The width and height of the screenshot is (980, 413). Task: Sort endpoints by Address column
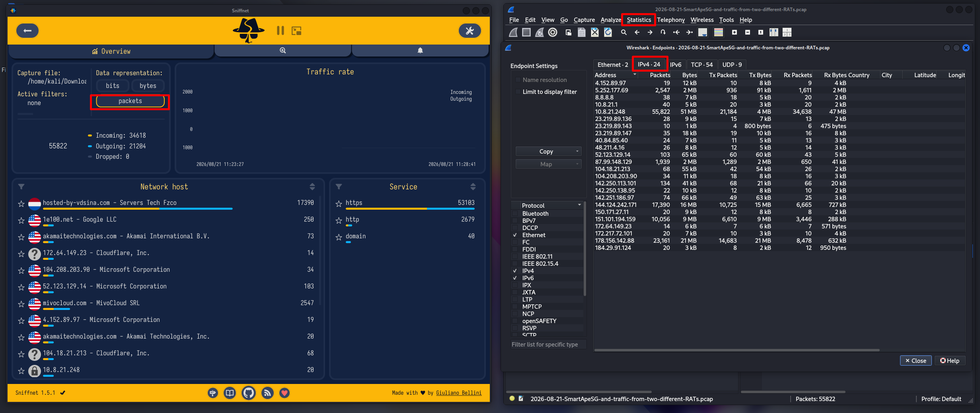point(616,75)
